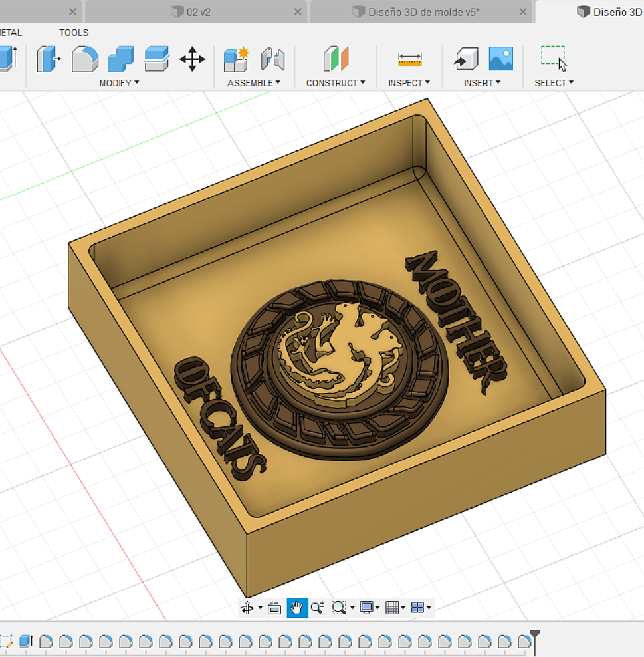The height and width of the screenshot is (657, 644).
Task: Close the Diseño 3D de molde v5* tab
Action: (523, 12)
